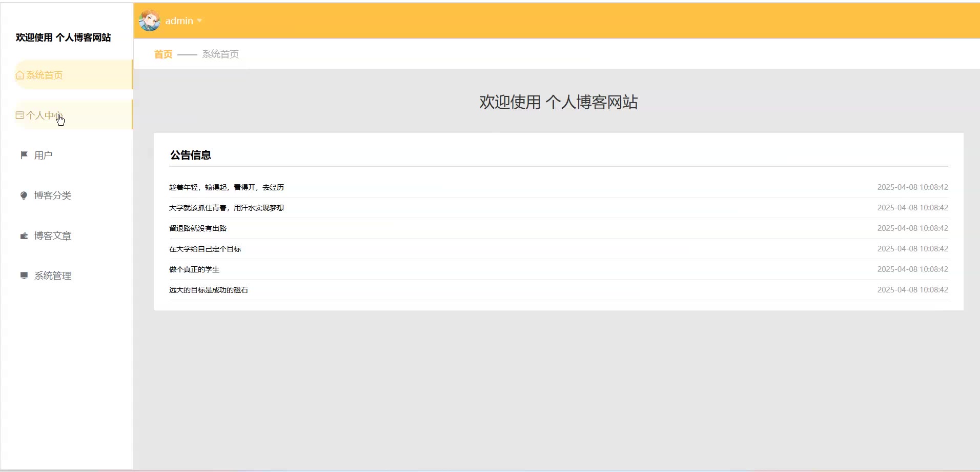Expand the 博客分类 sidebar menu
This screenshot has height=472, width=980.
[73, 195]
